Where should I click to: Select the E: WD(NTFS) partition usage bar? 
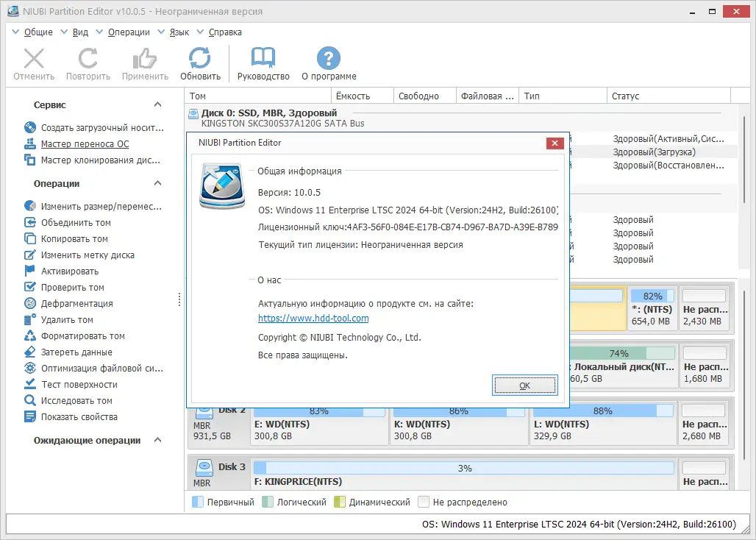[x=319, y=411]
